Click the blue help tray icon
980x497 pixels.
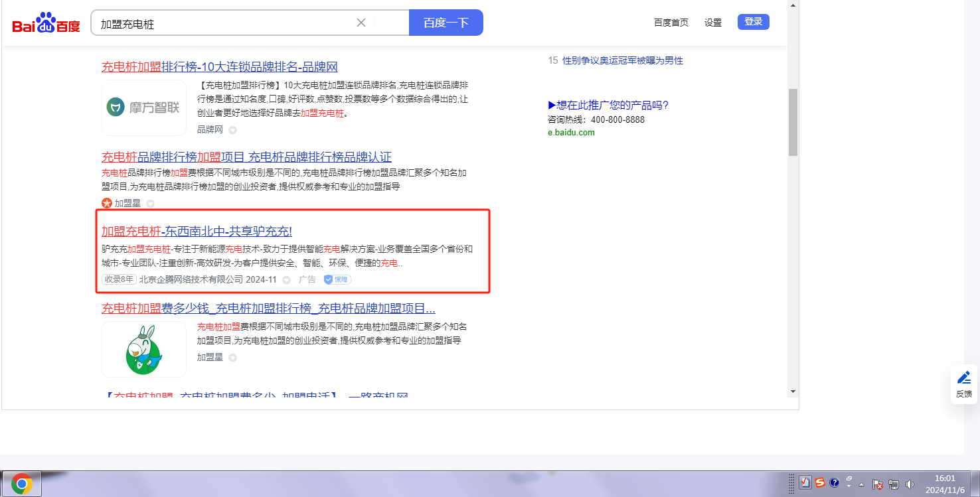[835, 483]
